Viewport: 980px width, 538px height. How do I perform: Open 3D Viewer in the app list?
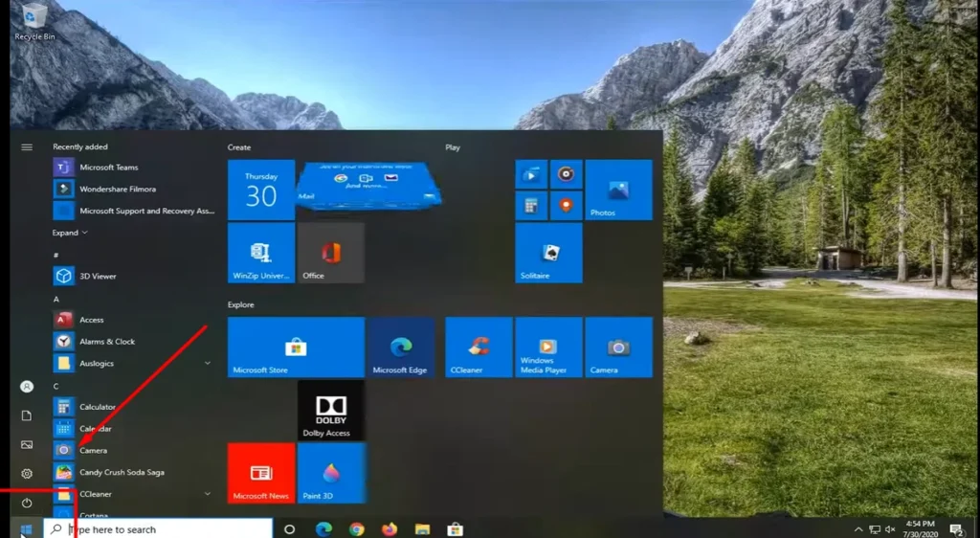point(134,276)
